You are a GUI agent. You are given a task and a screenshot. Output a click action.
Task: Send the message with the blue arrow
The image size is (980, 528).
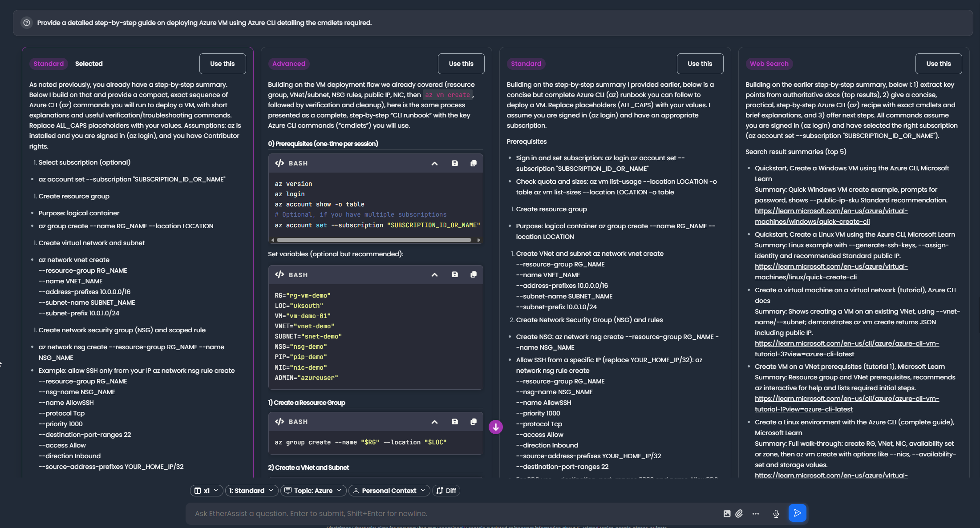pyautogui.click(x=797, y=513)
